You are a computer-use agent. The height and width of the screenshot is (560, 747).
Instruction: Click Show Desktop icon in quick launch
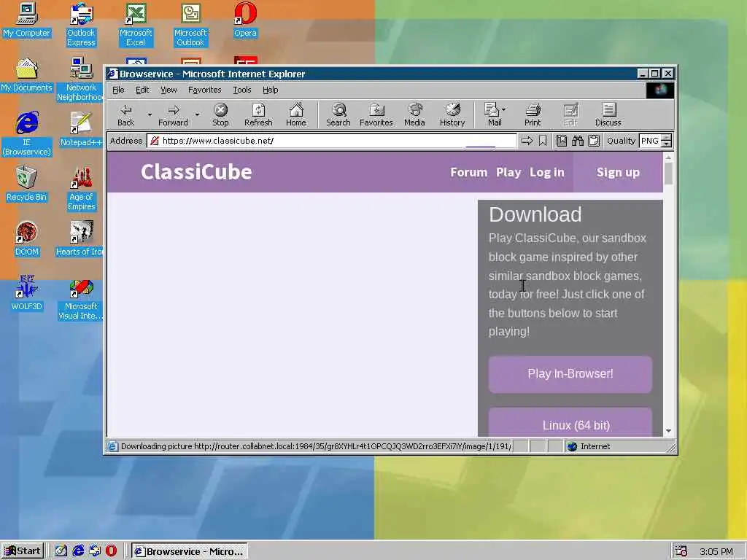pyautogui.click(x=61, y=551)
